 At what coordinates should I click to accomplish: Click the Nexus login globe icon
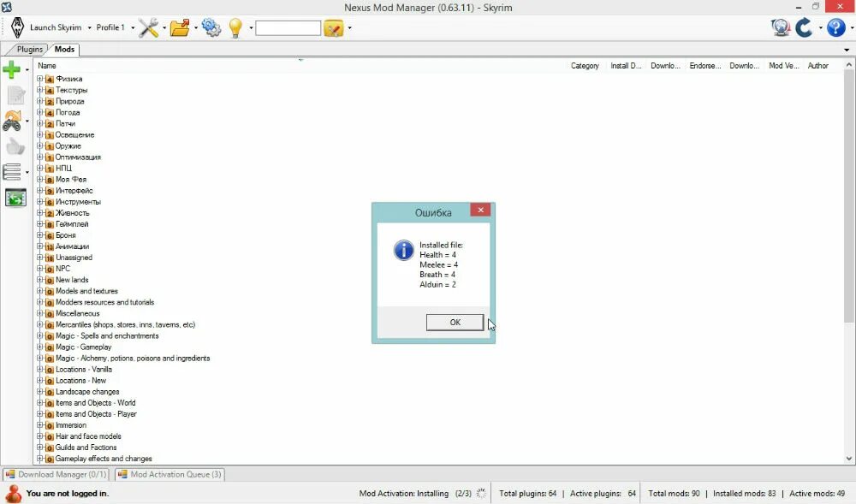(781, 27)
